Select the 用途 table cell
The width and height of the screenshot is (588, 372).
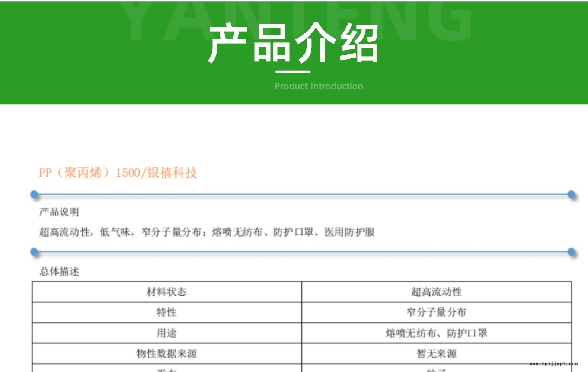click(167, 333)
